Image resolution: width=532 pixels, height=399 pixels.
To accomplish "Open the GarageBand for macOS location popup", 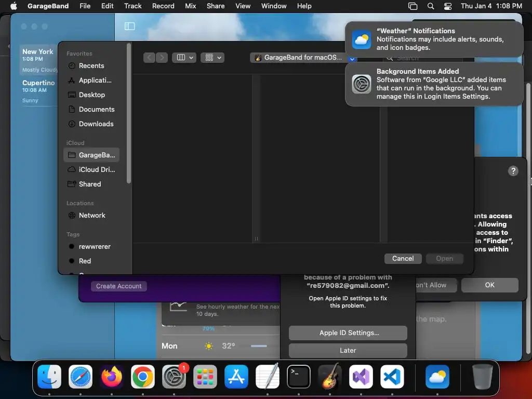I will coord(303,58).
